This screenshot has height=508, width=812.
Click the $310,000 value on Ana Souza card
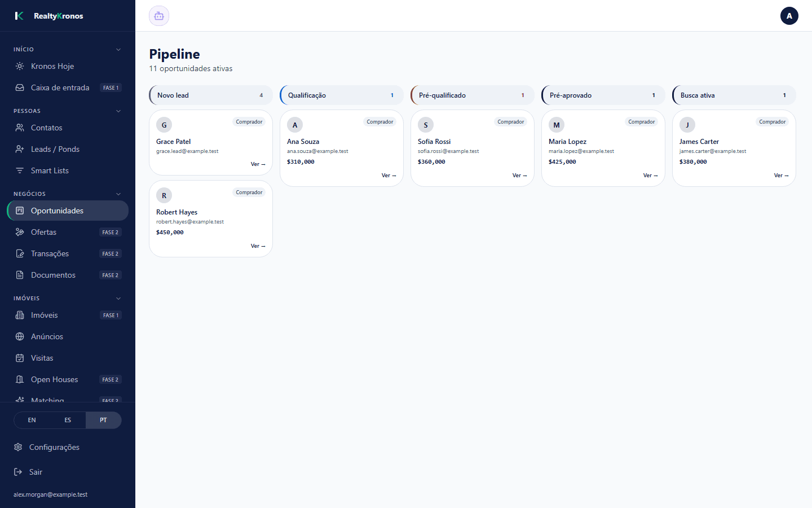coord(301,161)
